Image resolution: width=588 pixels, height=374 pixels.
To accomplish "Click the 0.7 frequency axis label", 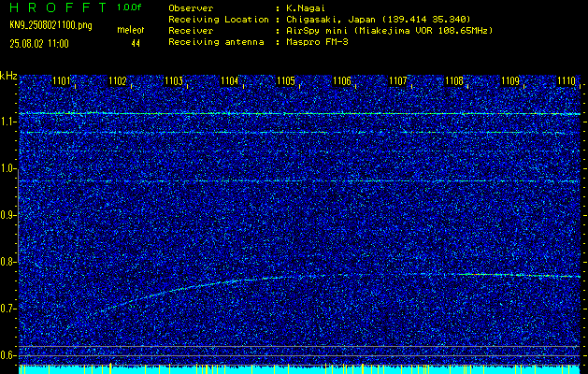I will (x=7, y=309).
